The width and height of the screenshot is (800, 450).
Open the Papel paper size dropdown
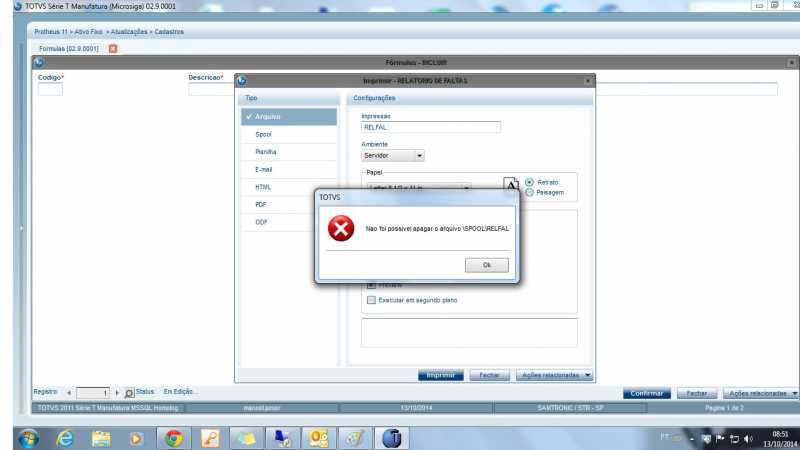(x=466, y=188)
